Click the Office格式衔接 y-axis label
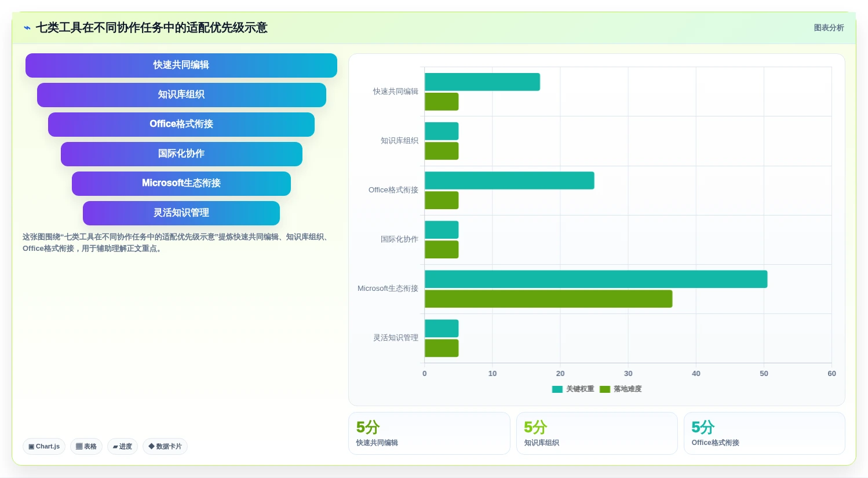The height and width of the screenshot is (478, 868). (393, 190)
